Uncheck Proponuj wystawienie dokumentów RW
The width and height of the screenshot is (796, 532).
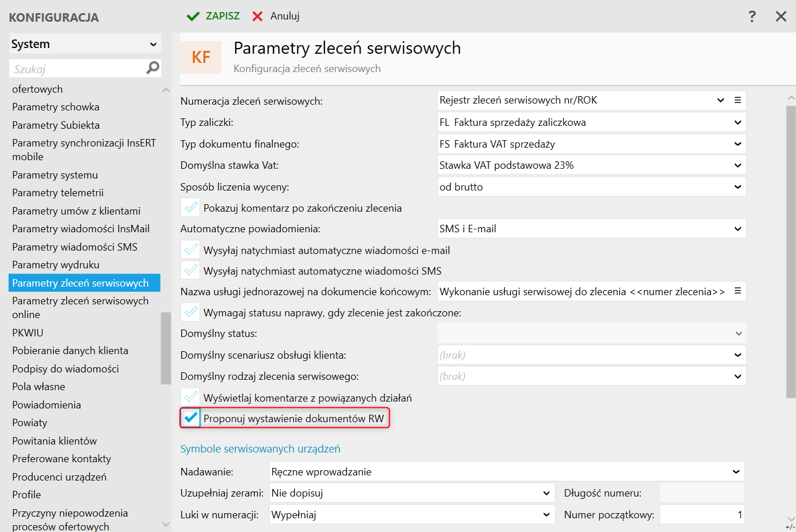point(191,418)
